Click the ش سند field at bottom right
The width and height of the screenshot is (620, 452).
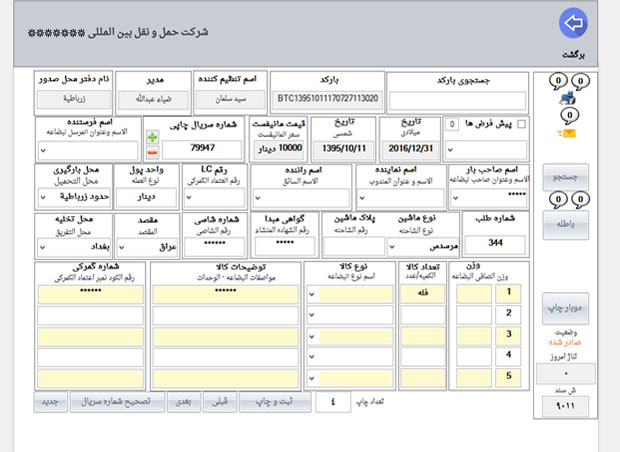tap(565, 406)
